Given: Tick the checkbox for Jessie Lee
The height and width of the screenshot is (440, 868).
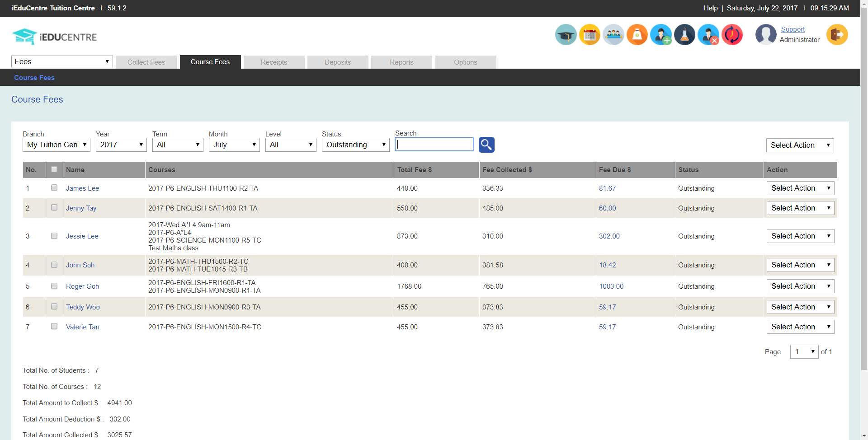Looking at the screenshot, I should click(54, 236).
